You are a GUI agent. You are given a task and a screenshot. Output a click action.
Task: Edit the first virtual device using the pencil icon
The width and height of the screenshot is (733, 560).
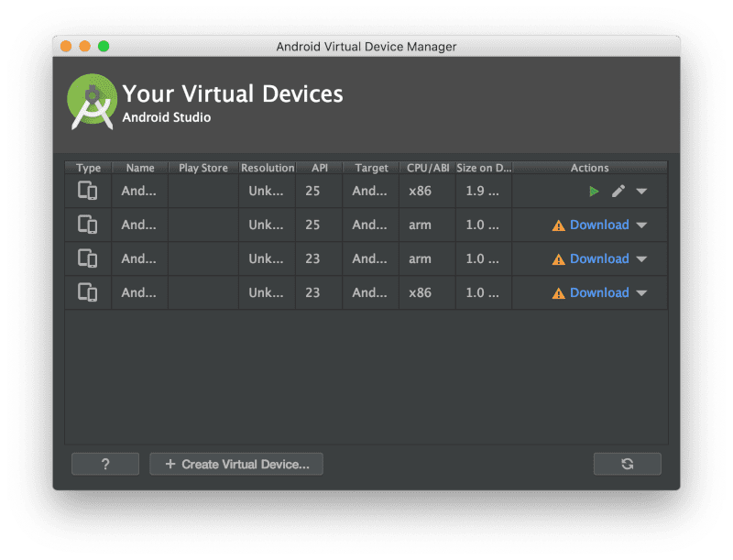617,191
